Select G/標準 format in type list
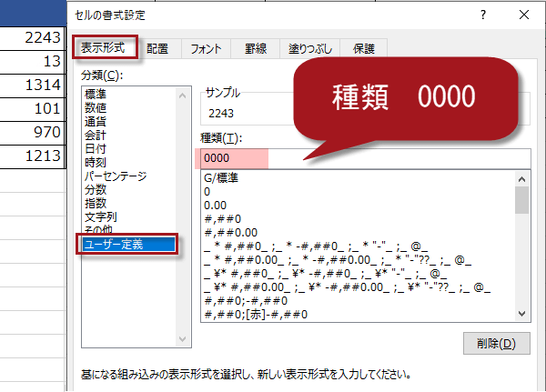The width and height of the screenshot is (546, 392). pos(222,178)
